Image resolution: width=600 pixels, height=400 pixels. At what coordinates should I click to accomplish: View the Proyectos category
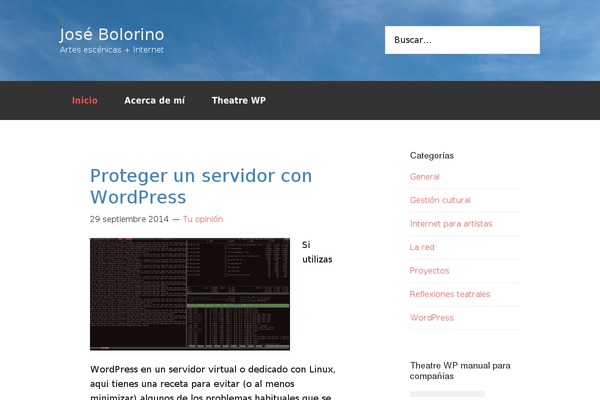coord(429,271)
